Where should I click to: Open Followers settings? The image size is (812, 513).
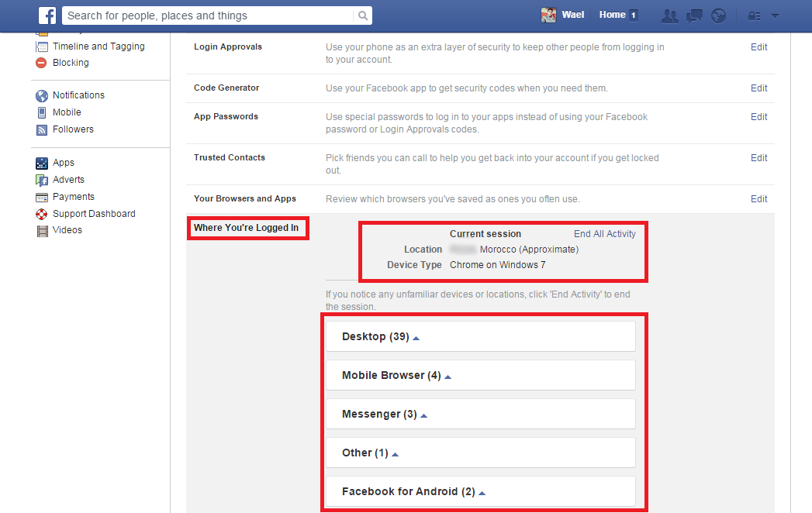[73, 129]
